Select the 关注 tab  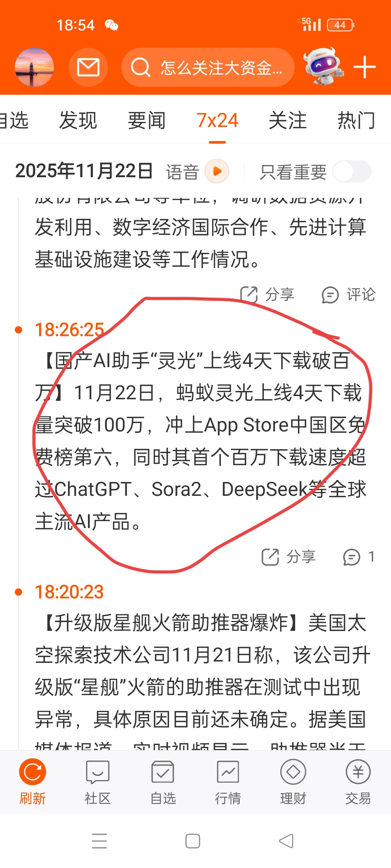[287, 120]
